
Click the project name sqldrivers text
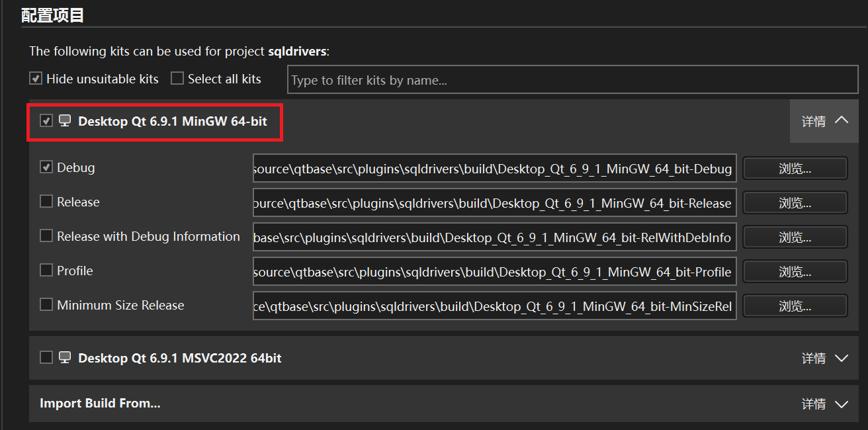[x=297, y=51]
